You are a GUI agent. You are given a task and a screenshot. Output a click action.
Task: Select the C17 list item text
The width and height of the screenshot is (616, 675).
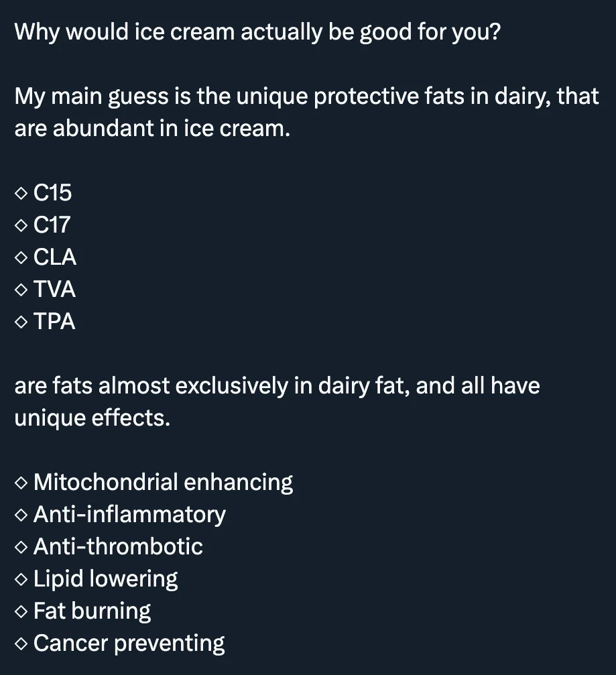[52, 225]
